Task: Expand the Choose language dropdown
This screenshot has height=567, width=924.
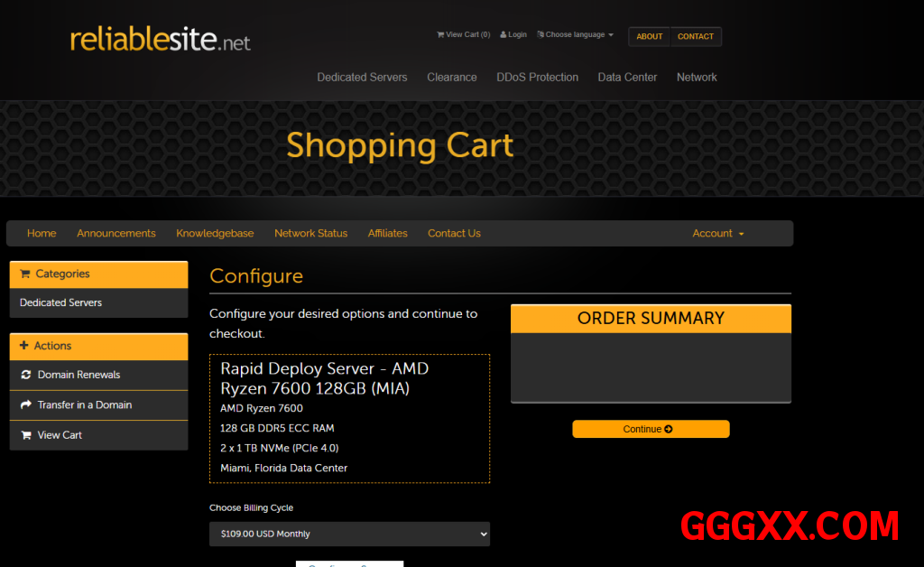Action: 575,35
